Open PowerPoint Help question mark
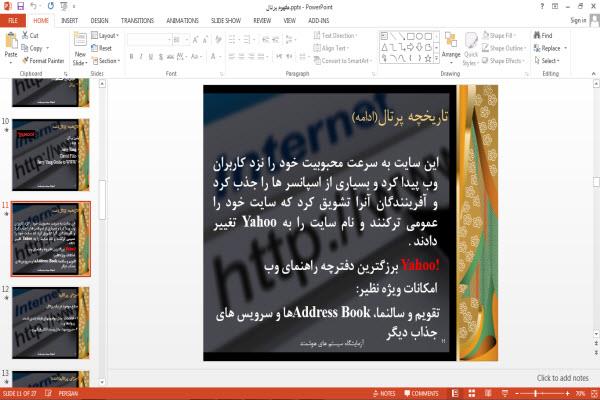 click(542, 6)
